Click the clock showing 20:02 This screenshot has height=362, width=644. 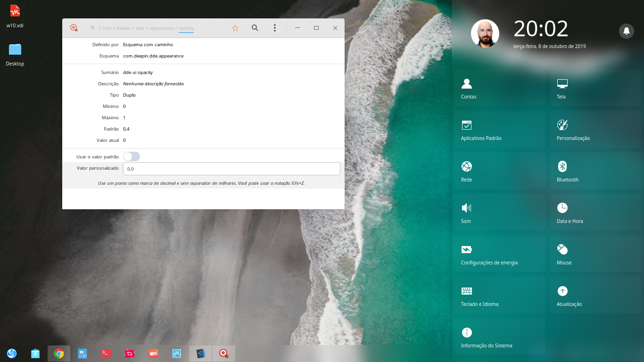tap(541, 29)
